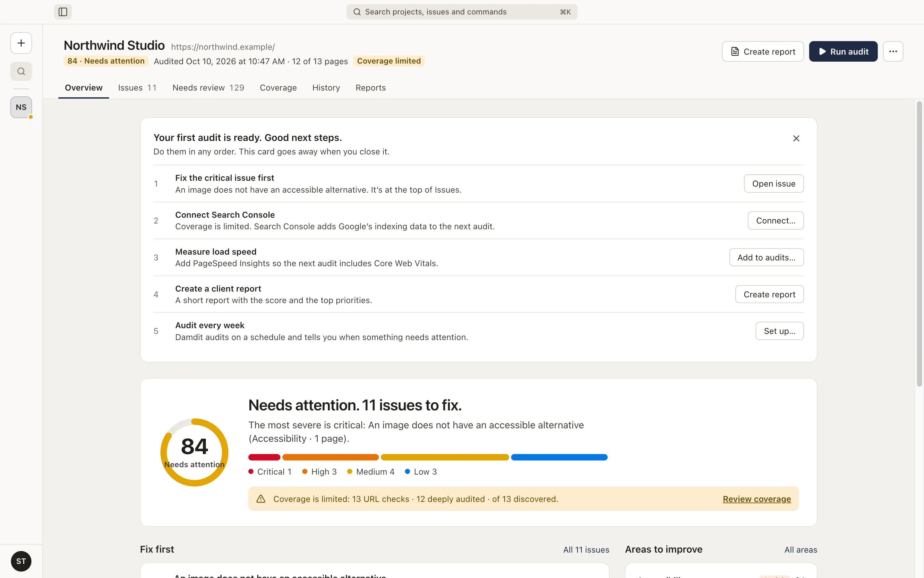Image resolution: width=924 pixels, height=578 pixels.
Task: Click Create report in header
Action: tap(763, 51)
